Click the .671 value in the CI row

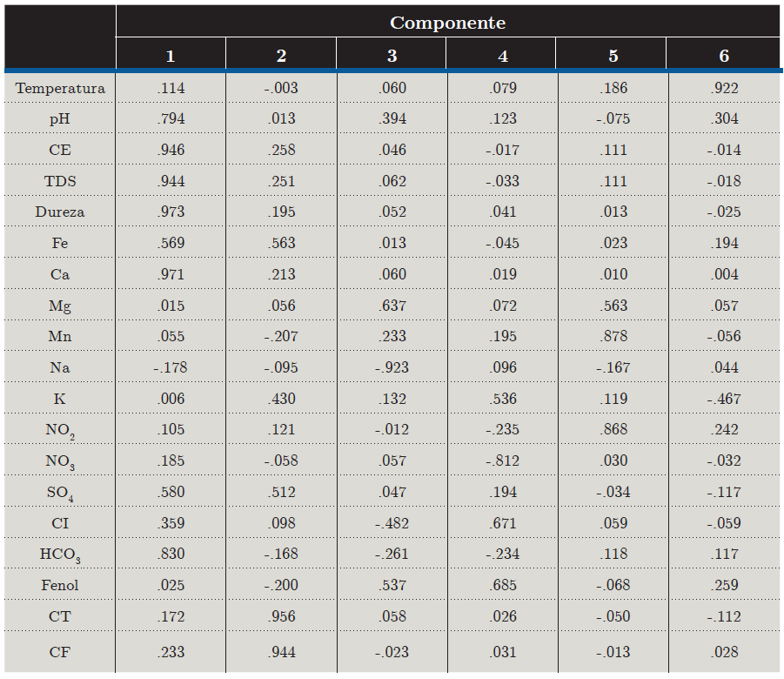(x=503, y=523)
